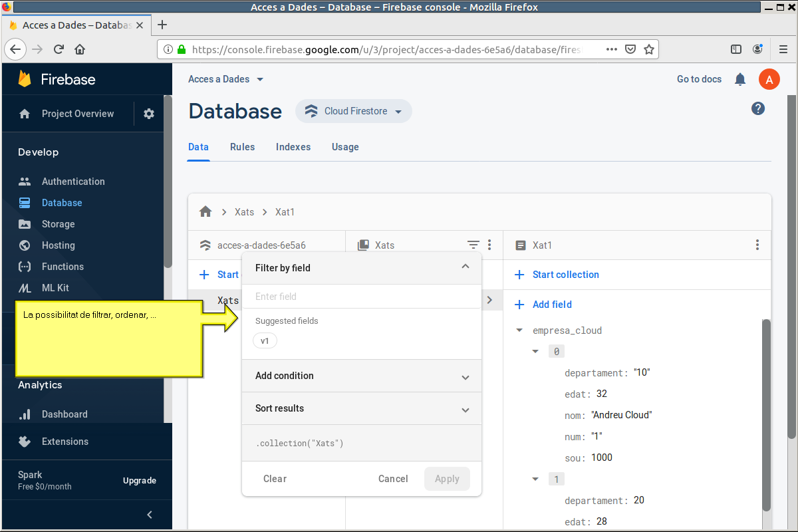Collapse Filter by field section

[465, 267]
